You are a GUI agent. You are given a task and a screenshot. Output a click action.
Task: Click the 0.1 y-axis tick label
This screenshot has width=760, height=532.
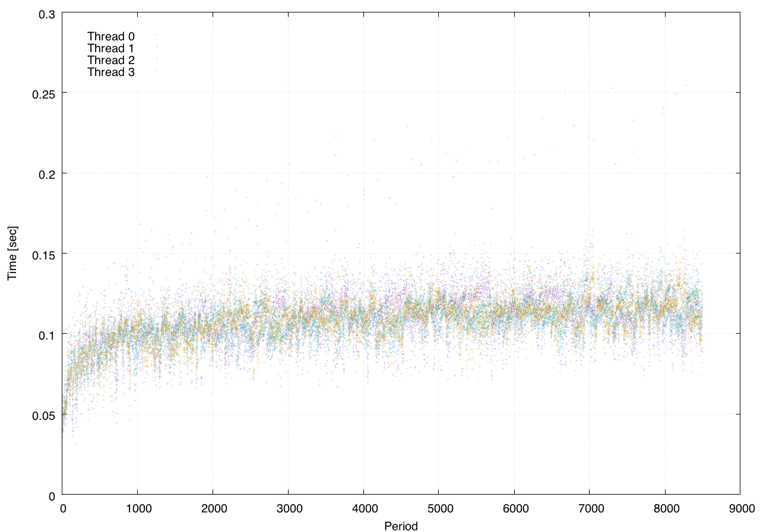(x=47, y=334)
